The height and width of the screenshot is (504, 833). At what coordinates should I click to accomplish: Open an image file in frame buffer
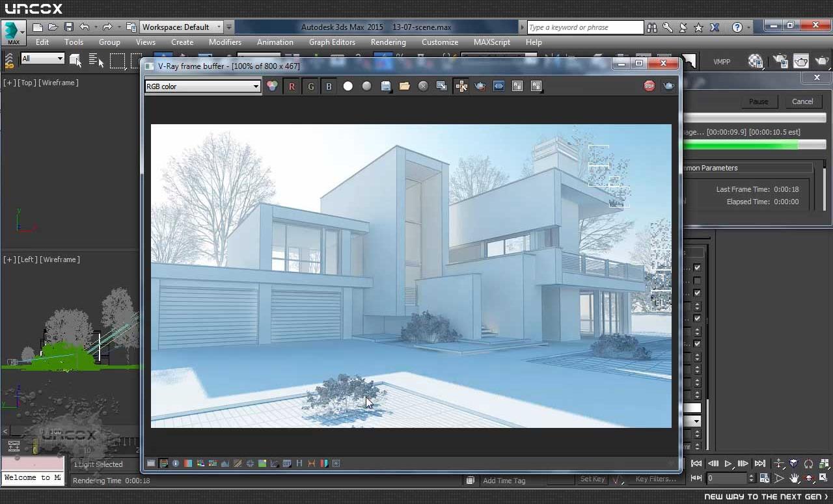coord(405,86)
